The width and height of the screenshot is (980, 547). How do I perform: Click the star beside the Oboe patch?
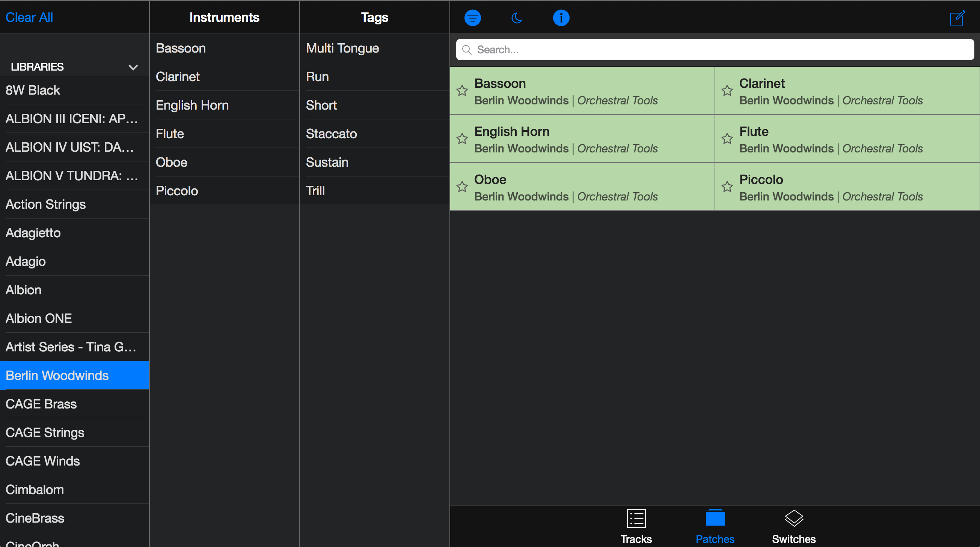coord(462,186)
